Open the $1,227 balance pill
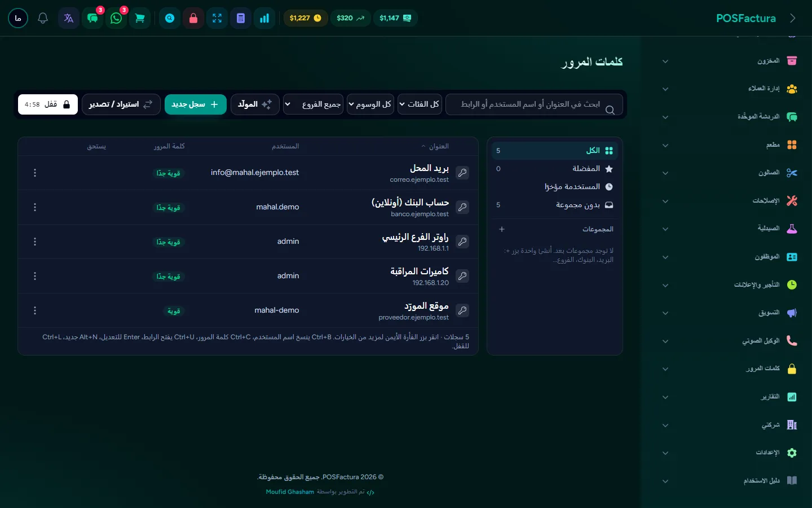812x508 pixels. tap(306, 18)
